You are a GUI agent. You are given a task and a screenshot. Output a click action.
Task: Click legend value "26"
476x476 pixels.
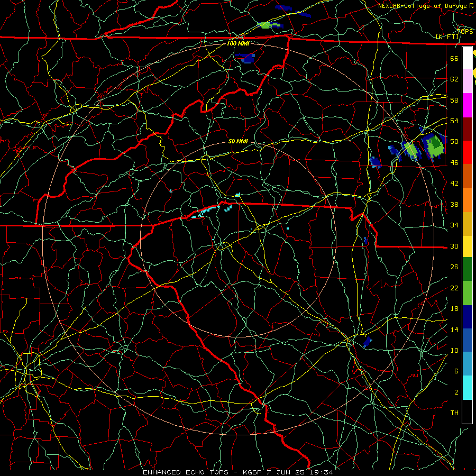pos(454,267)
